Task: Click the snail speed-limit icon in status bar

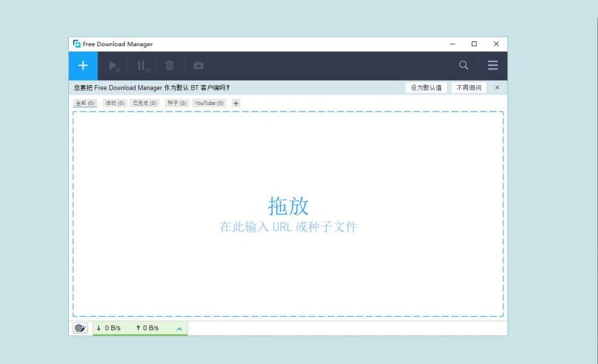Action: coord(80,328)
